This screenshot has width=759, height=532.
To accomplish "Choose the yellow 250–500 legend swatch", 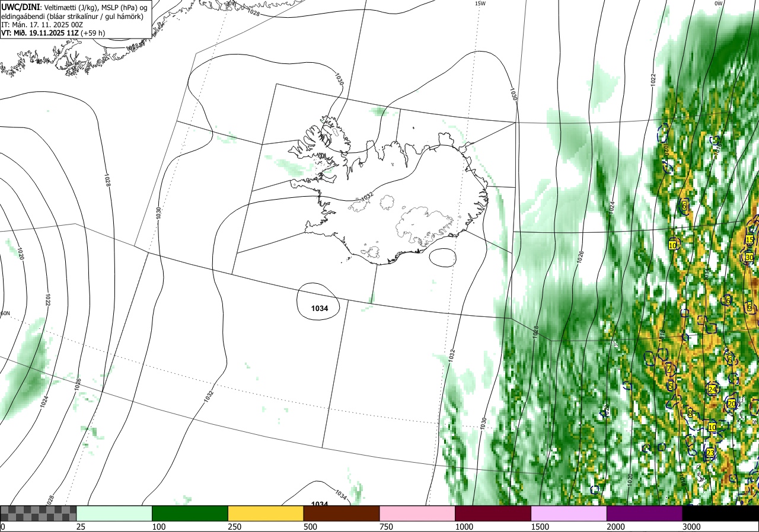I will [x=266, y=513].
